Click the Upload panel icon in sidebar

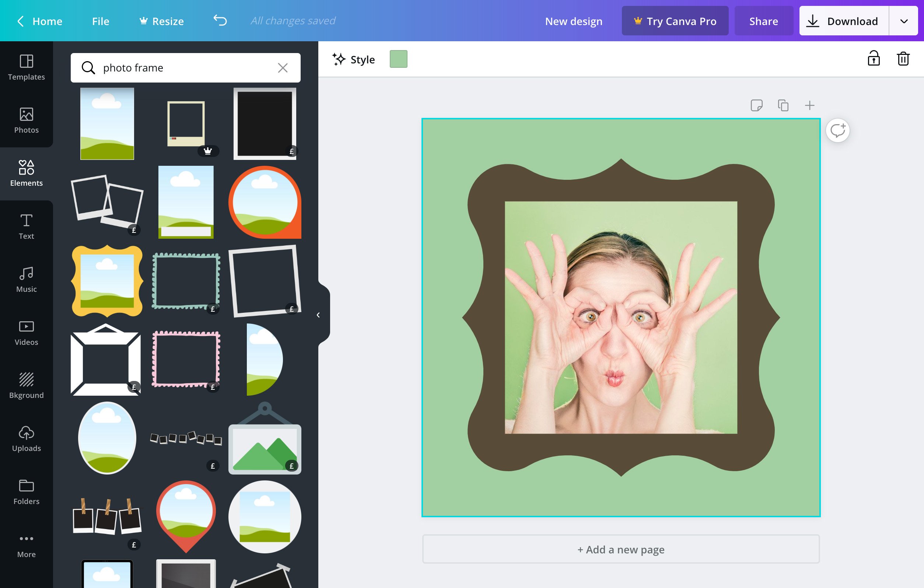tap(26, 438)
